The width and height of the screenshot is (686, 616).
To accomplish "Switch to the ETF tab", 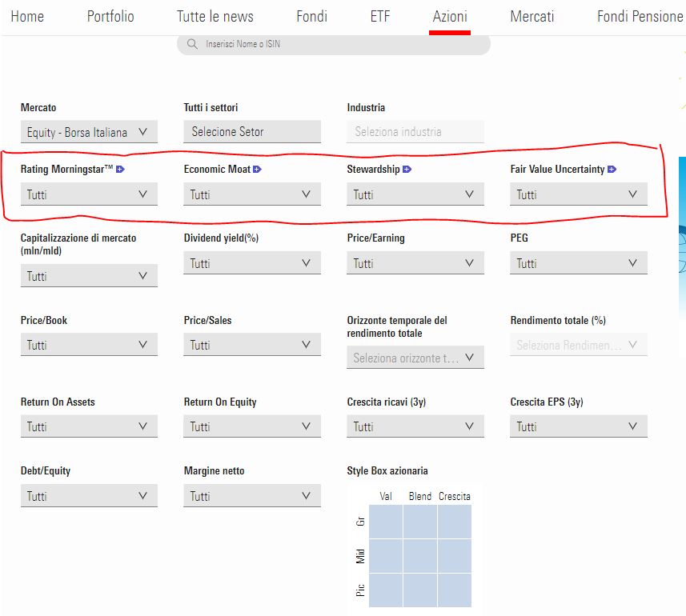I will coord(380,17).
